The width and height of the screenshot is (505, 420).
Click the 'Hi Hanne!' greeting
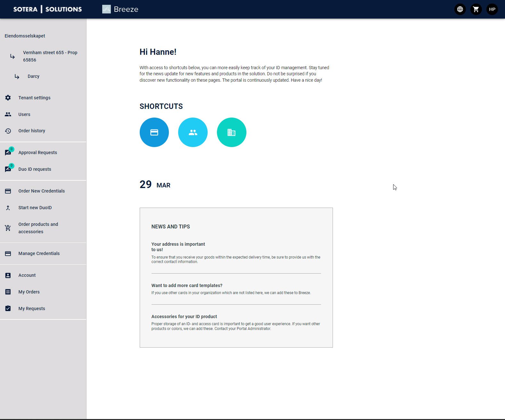[158, 52]
